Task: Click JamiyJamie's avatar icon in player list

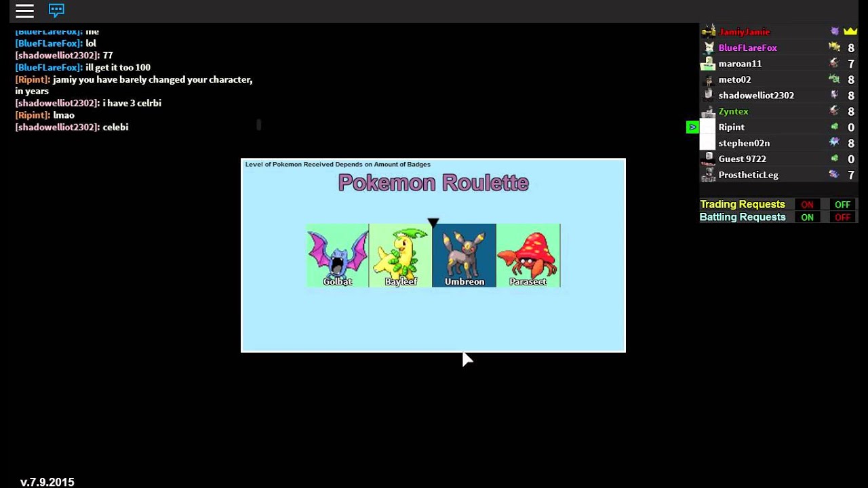Action: pyautogui.click(x=708, y=32)
